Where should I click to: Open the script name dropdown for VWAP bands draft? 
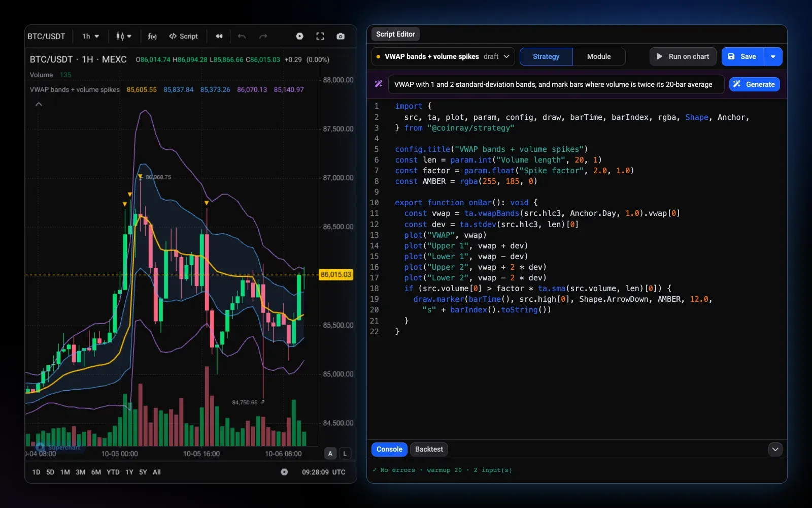point(443,56)
